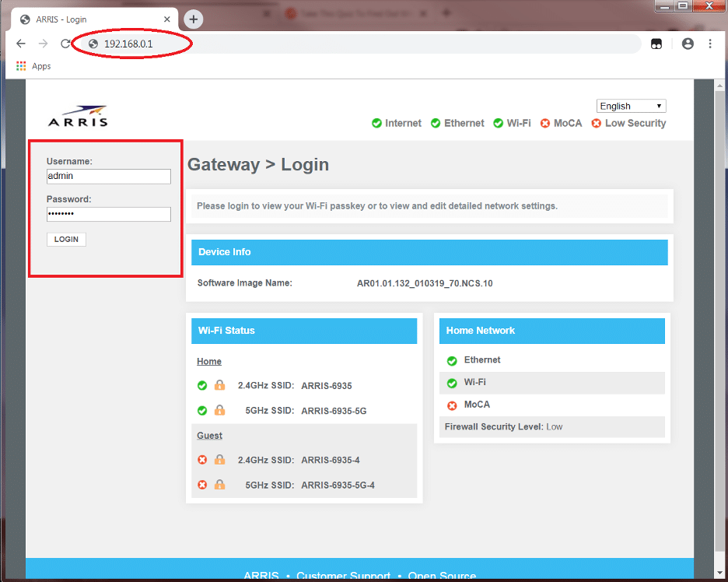This screenshot has width=728, height=582.
Task: Click the browser forward arrow
Action: (x=44, y=44)
